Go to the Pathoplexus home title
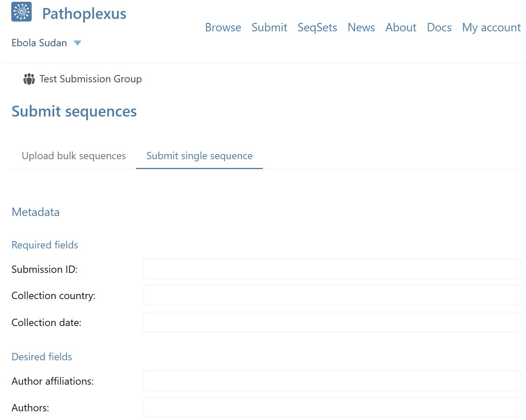Viewport: 526px width, 420px height. click(x=84, y=14)
